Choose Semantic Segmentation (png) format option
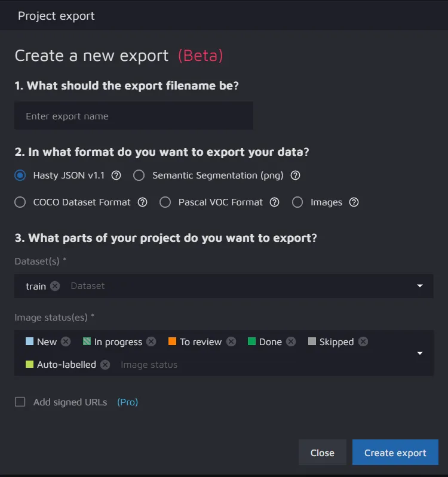 pyautogui.click(x=139, y=176)
